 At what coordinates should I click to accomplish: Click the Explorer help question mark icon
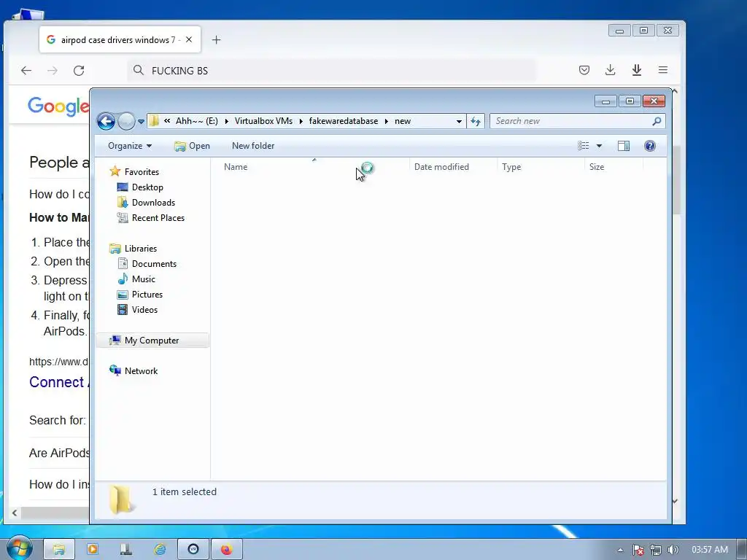[650, 146]
